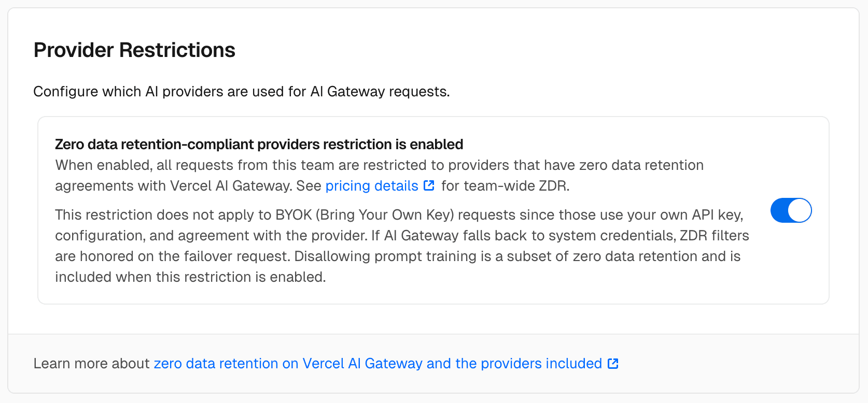Image resolution: width=868 pixels, height=403 pixels.
Task: Click 'Configure which AI providers' description text
Action: pyautogui.click(x=241, y=92)
